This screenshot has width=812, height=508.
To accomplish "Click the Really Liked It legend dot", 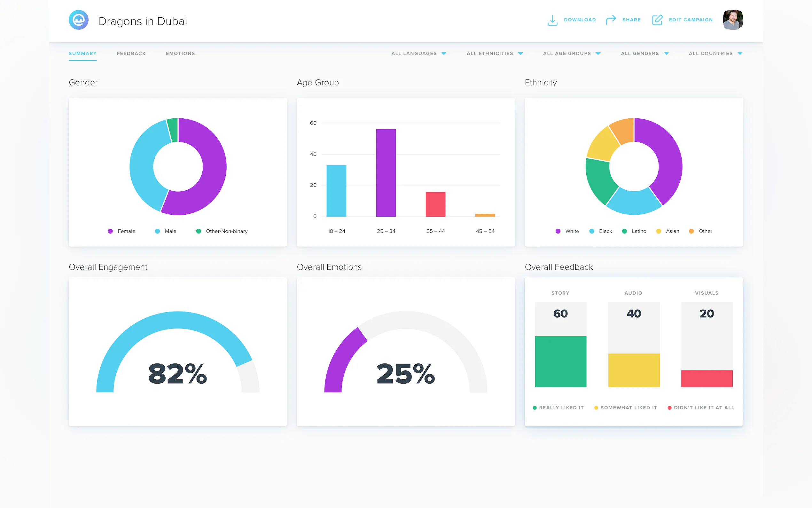I will pos(535,408).
